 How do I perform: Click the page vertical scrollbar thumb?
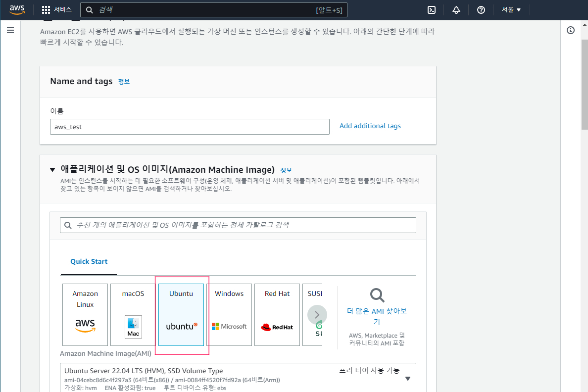(x=585, y=85)
